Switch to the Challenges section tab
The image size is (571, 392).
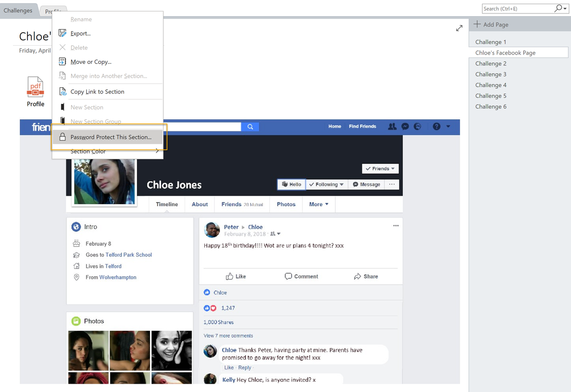(19, 9)
